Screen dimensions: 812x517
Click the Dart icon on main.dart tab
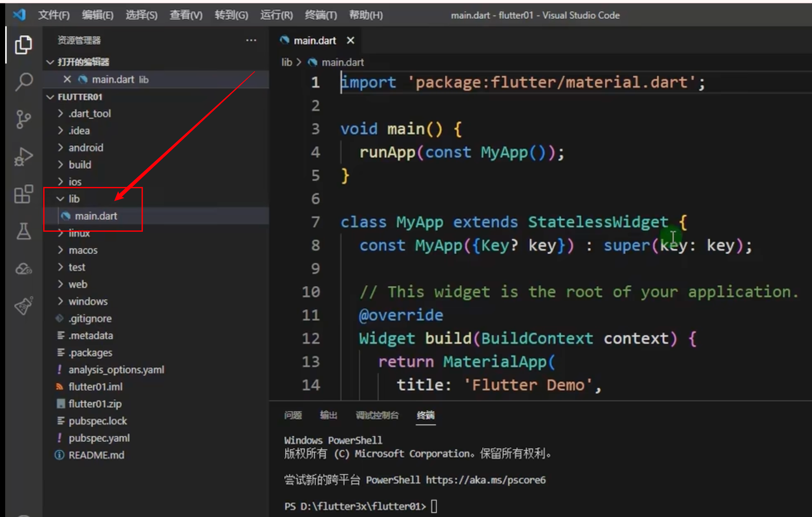[x=285, y=40]
